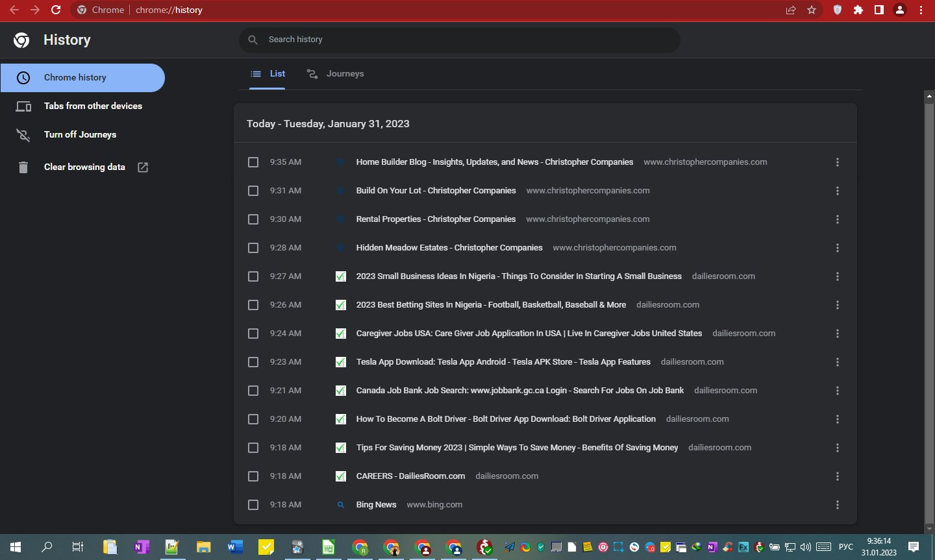This screenshot has height=560, width=935.
Task: Open Caregiver Jobs USA history link
Action: (x=529, y=334)
